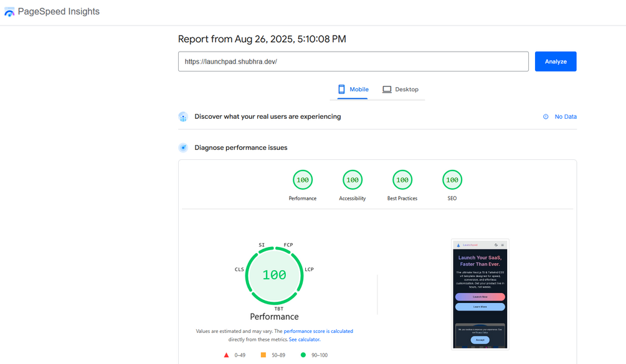Click the PageSpeed Insights logo icon
Image resolution: width=626 pixels, height=364 pixels.
tap(9, 12)
